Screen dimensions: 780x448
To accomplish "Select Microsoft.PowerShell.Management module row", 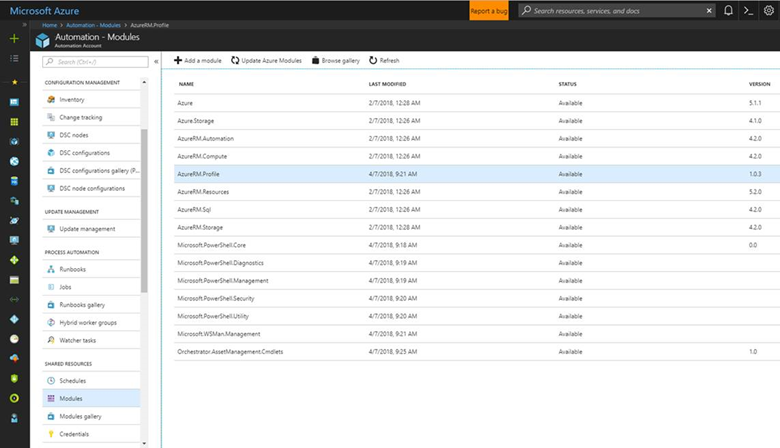I will click(477, 281).
